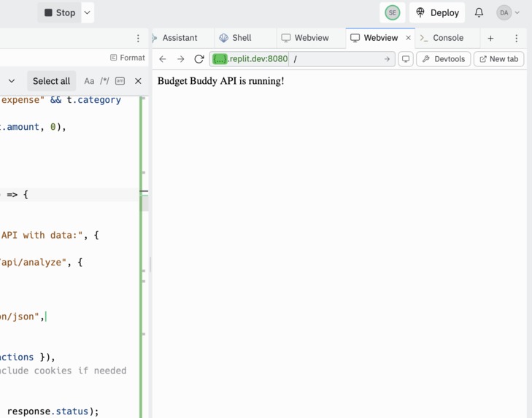Viewport: 532px width, 418px height.
Task: Close the find bar
Action: [138, 81]
